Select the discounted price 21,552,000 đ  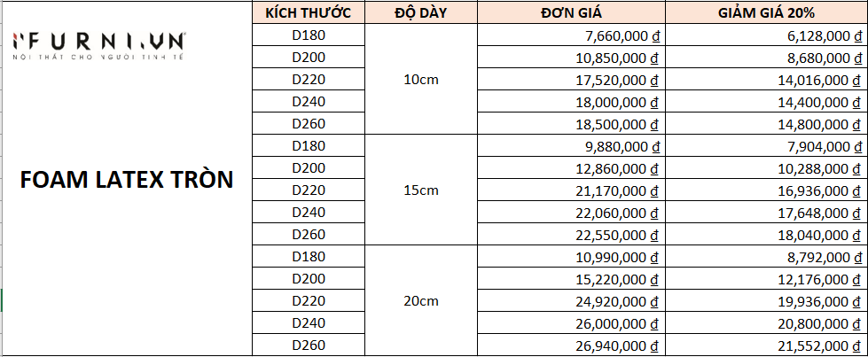(x=766, y=345)
